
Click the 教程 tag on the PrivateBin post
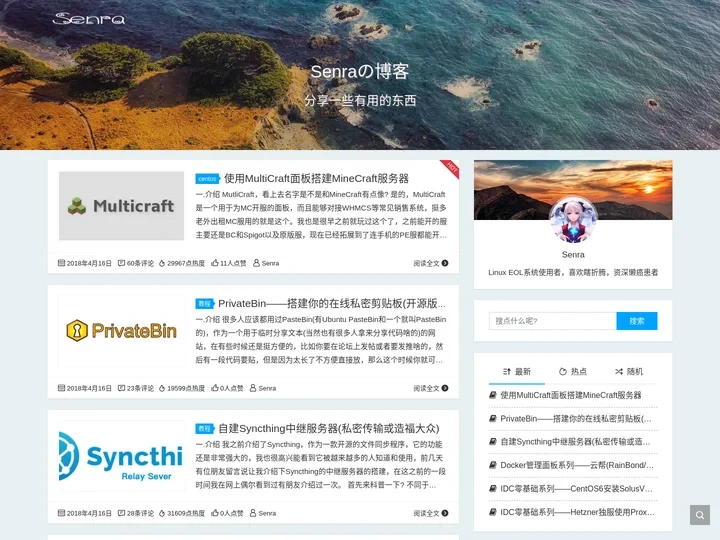pos(205,304)
